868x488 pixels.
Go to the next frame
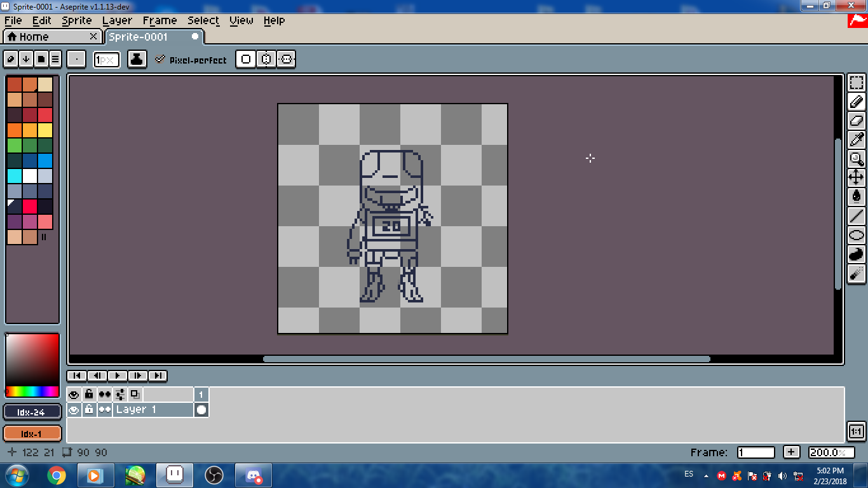tap(138, 376)
